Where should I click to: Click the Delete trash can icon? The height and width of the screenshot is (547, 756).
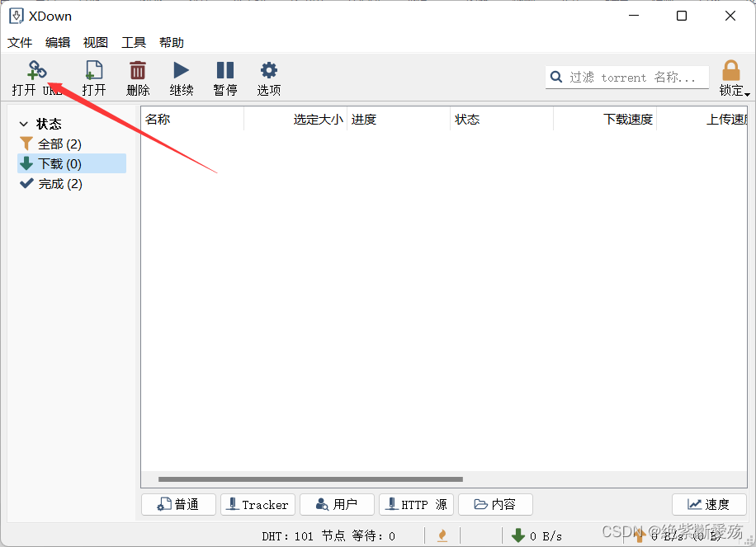[137, 70]
